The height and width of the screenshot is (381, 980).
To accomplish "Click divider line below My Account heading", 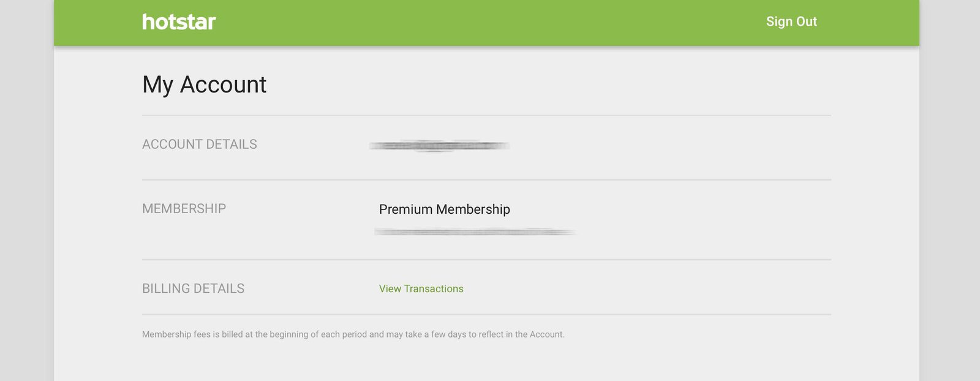I will coord(486,115).
